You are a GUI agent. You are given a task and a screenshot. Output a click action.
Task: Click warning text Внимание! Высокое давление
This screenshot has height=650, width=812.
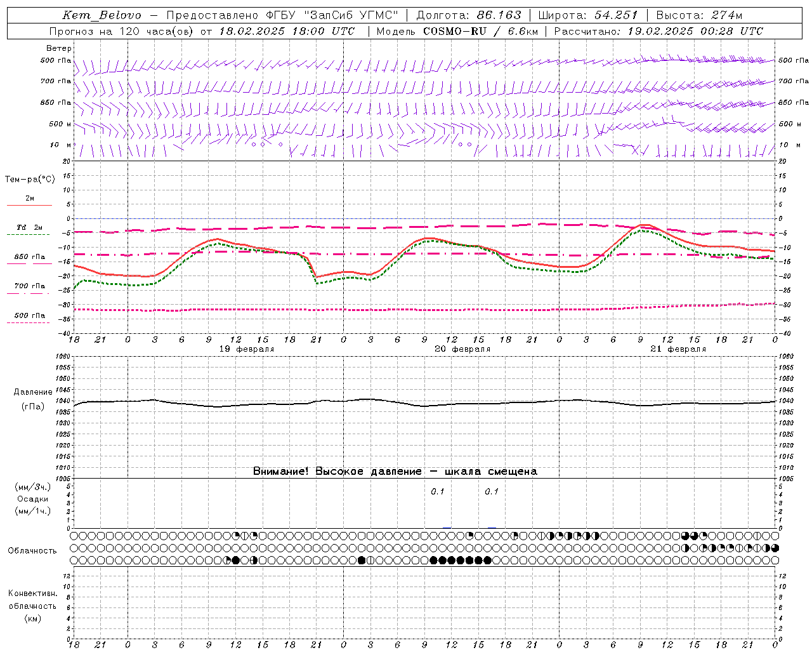tap(337, 472)
